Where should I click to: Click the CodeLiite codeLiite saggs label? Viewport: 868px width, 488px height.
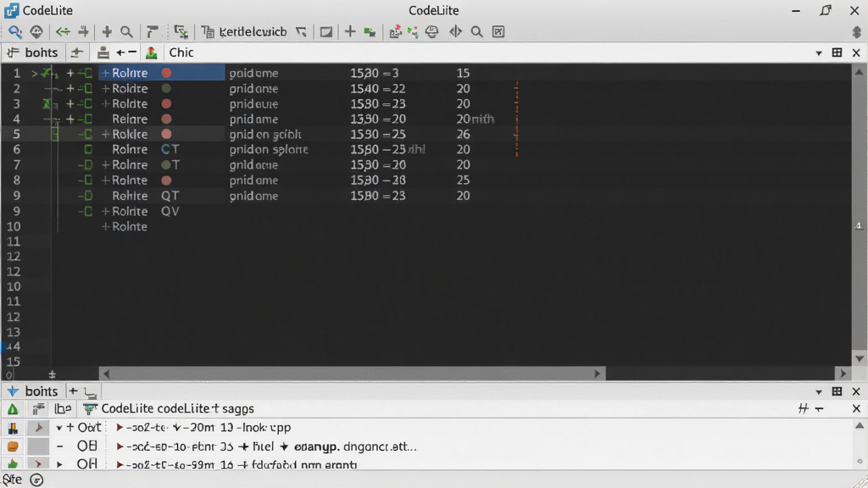click(x=177, y=408)
